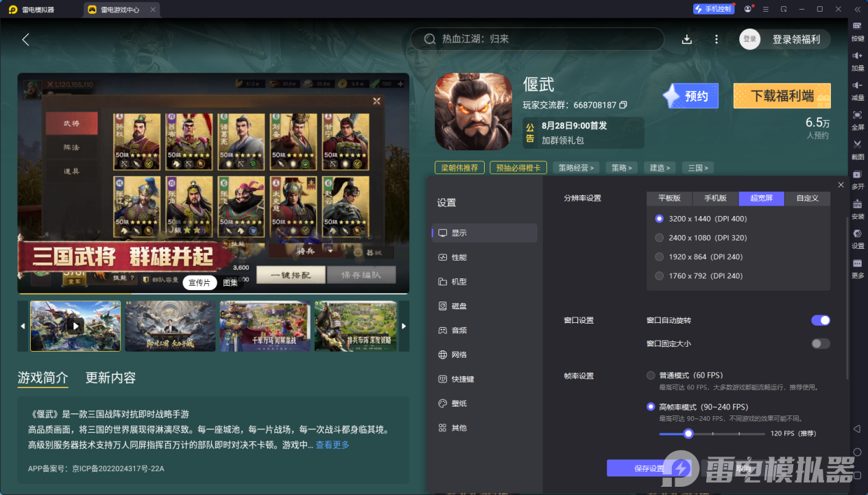Click the 预约 reserve button
Viewport: 868px width, 495px height.
[690, 96]
